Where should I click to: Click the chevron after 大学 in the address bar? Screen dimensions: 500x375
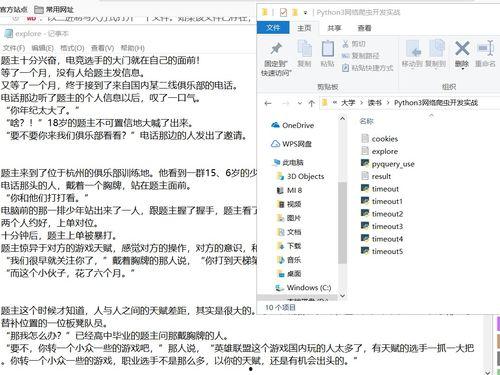point(361,103)
